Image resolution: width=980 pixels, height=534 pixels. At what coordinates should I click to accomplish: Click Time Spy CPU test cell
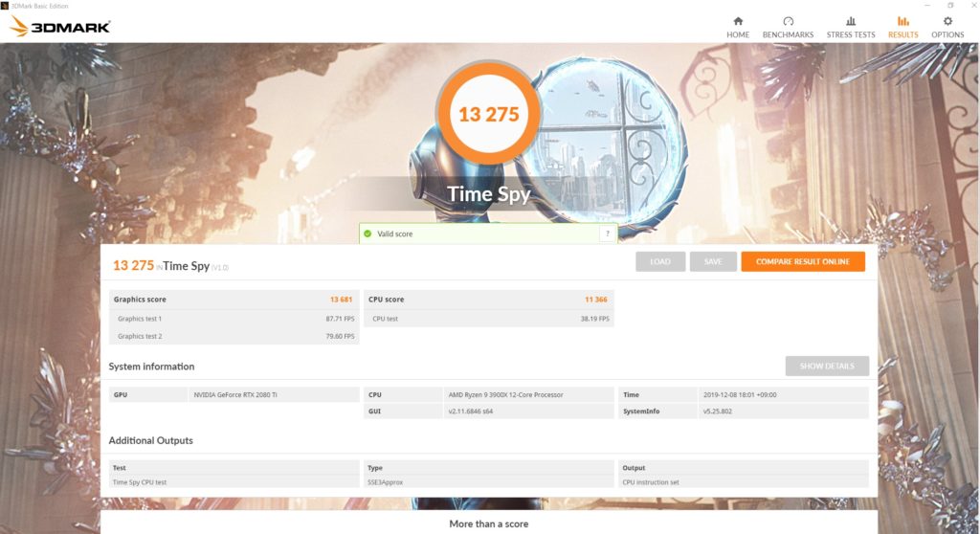click(140, 482)
